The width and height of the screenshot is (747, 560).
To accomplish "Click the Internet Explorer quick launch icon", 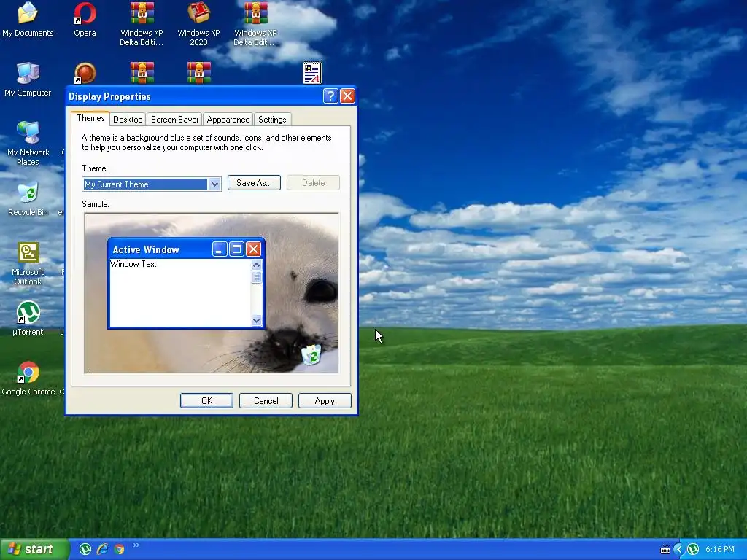I will tap(102, 549).
